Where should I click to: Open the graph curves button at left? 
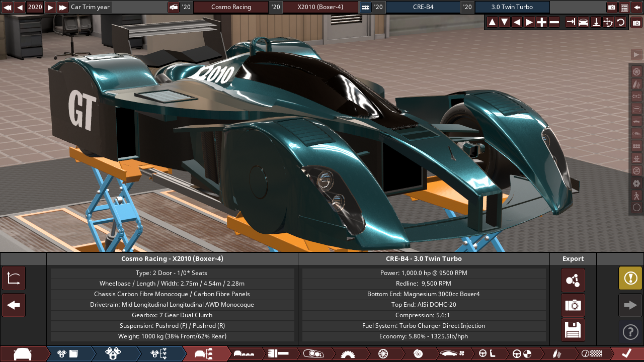pos(14,278)
